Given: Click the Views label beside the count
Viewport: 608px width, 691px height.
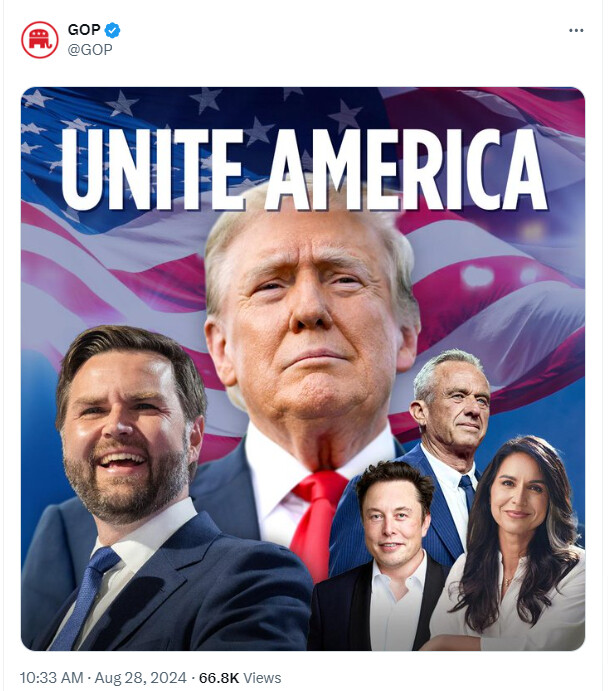Looking at the screenshot, I should [262, 677].
